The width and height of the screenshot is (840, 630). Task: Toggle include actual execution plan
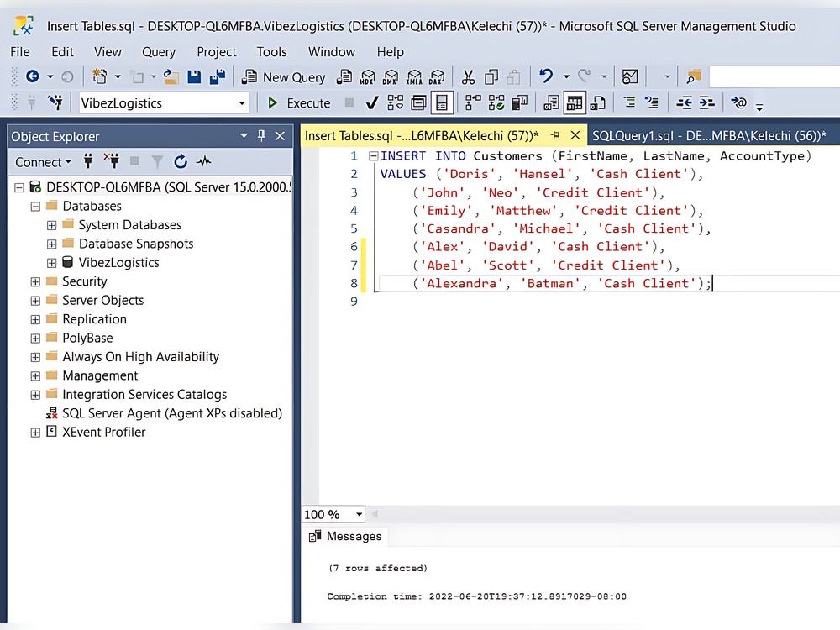(x=473, y=102)
